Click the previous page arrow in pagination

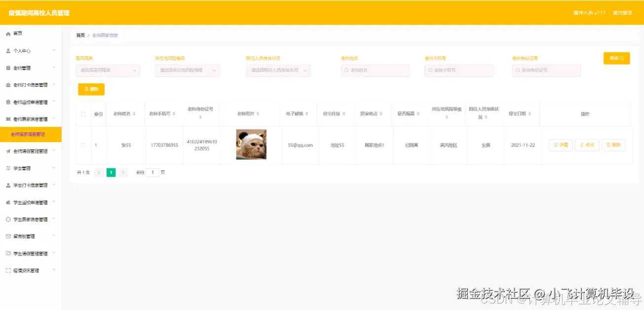point(99,172)
